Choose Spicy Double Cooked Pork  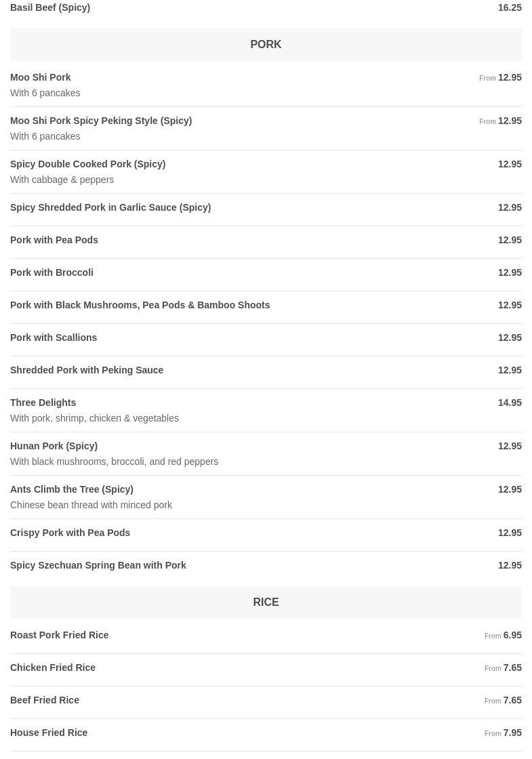87,165
